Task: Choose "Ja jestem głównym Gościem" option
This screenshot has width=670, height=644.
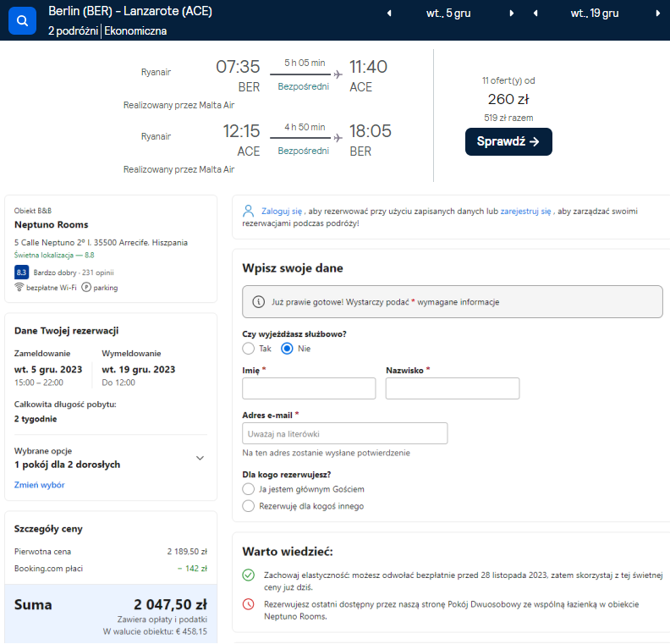Action: 248,489
